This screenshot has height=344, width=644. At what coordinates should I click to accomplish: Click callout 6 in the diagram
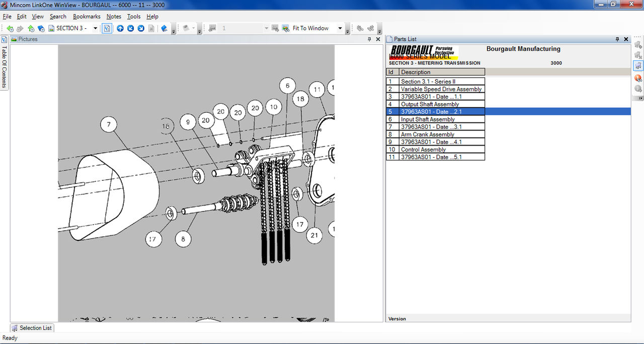click(x=287, y=86)
